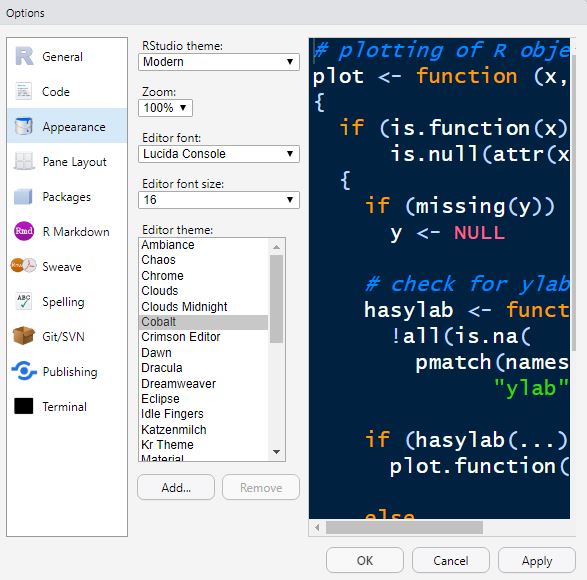587x580 pixels.
Task: Select the Dracula editor theme
Action: [x=203, y=368]
